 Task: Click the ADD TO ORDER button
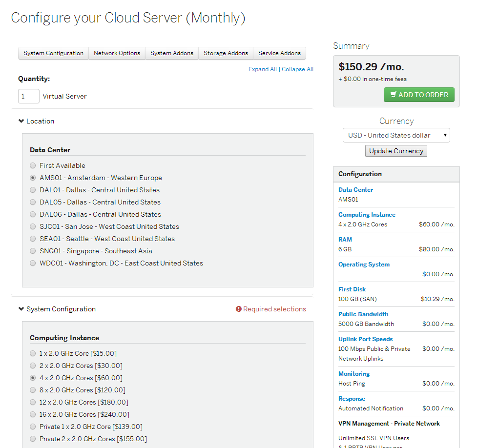(x=419, y=95)
